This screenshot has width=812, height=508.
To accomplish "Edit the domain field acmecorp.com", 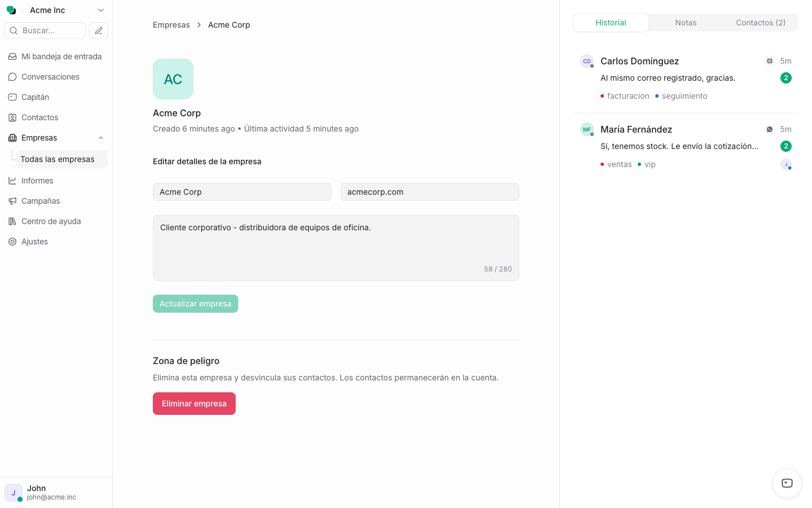I will [x=430, y=192].
